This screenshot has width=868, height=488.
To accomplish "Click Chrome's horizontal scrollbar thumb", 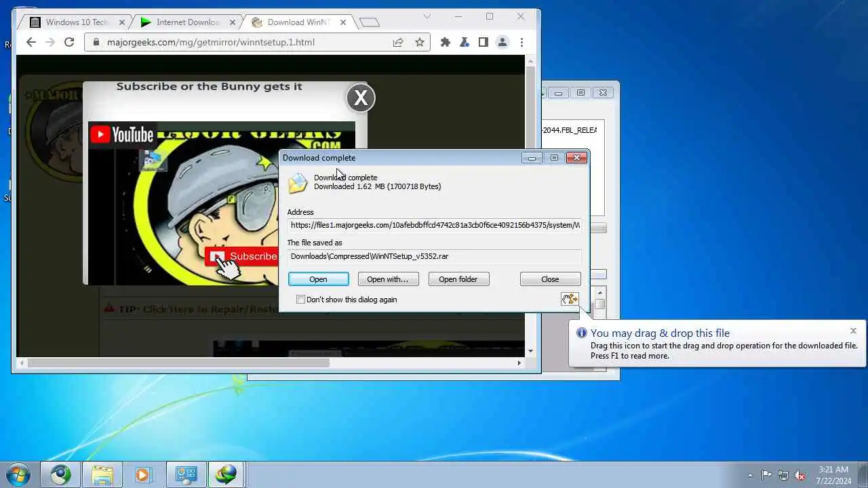I will click(178, 363).
